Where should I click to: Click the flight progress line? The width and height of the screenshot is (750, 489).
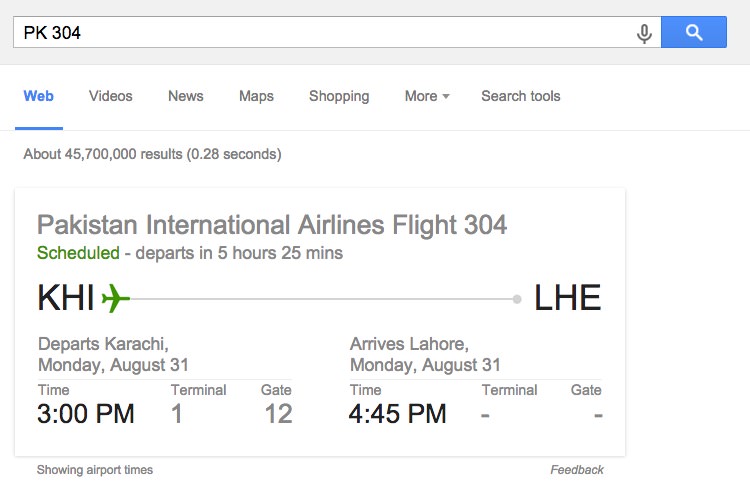tap(321, 299)
